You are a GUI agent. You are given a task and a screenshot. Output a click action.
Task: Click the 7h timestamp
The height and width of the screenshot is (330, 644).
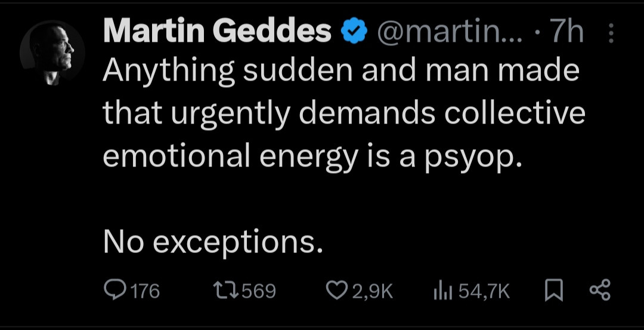567,32
